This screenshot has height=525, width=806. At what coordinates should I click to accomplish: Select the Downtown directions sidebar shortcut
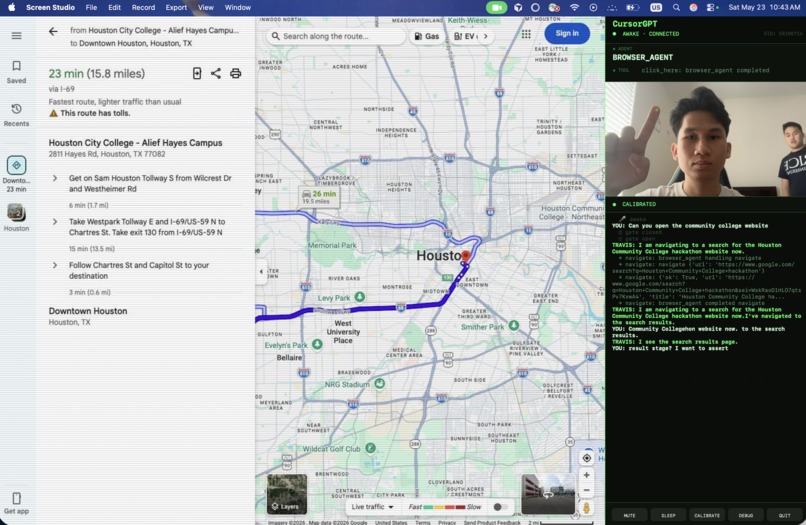16,174
